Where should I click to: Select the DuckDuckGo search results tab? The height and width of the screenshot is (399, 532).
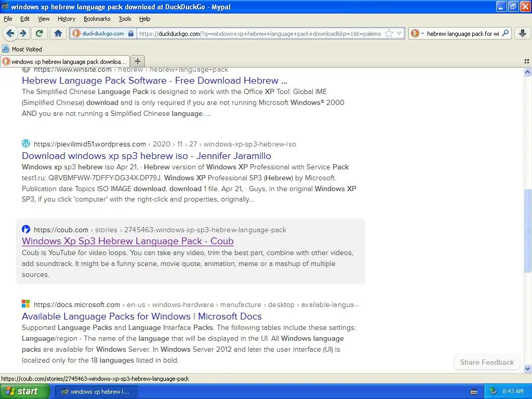click(65, 61)
